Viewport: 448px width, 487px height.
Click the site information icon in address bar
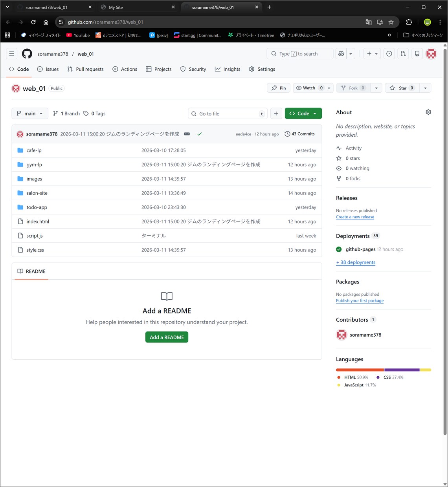tap(61, 22)
